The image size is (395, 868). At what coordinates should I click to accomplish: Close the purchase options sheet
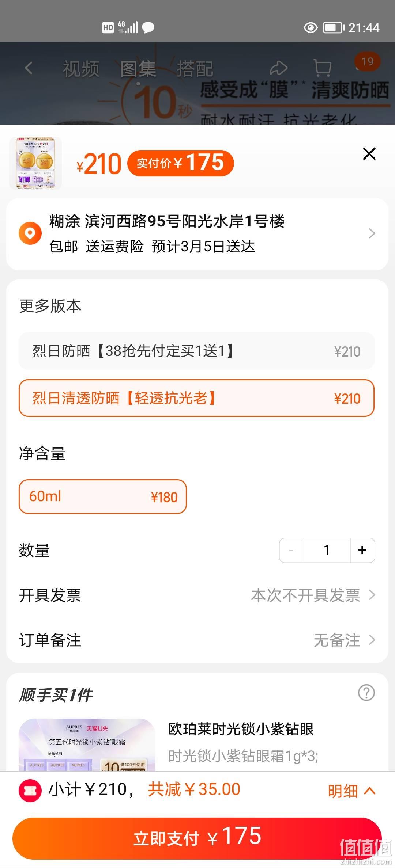(369, 154)
